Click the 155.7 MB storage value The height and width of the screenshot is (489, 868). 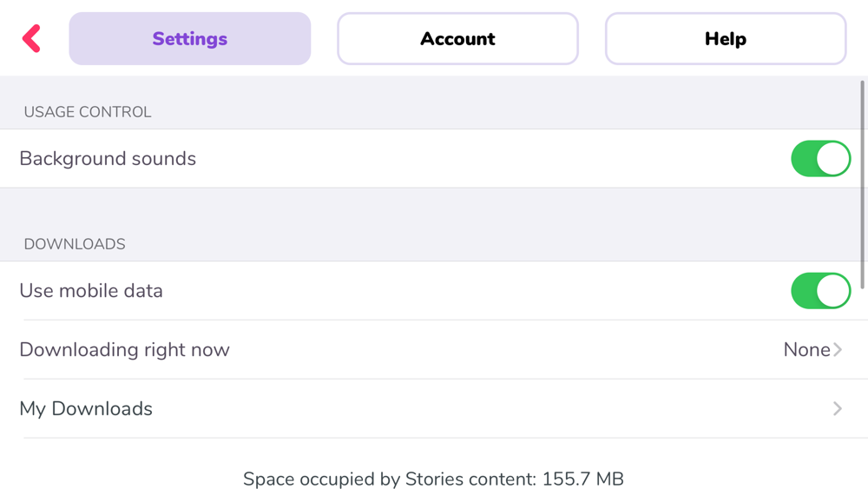click(x=583, y=479)
